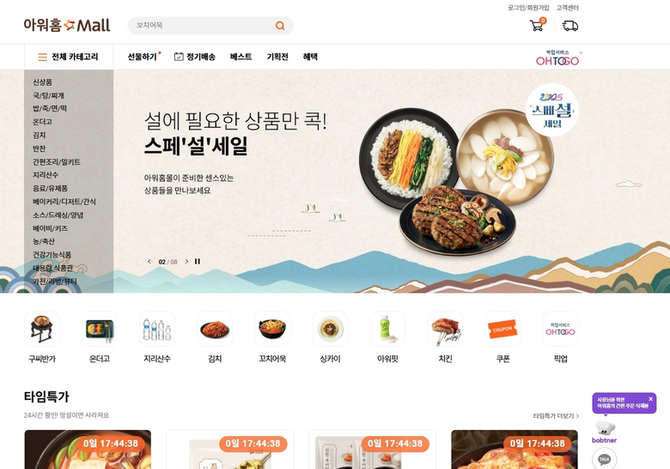This screenshot has height=469, width=670.
Task: Select the 지리산수 water bottles icon
Action: point(157,329)
